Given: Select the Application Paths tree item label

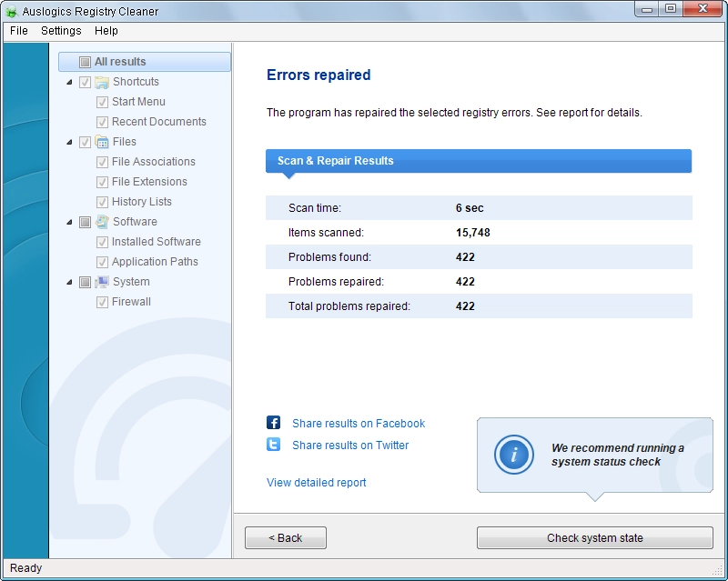Looking at the screenshot, I should (155, 262).
